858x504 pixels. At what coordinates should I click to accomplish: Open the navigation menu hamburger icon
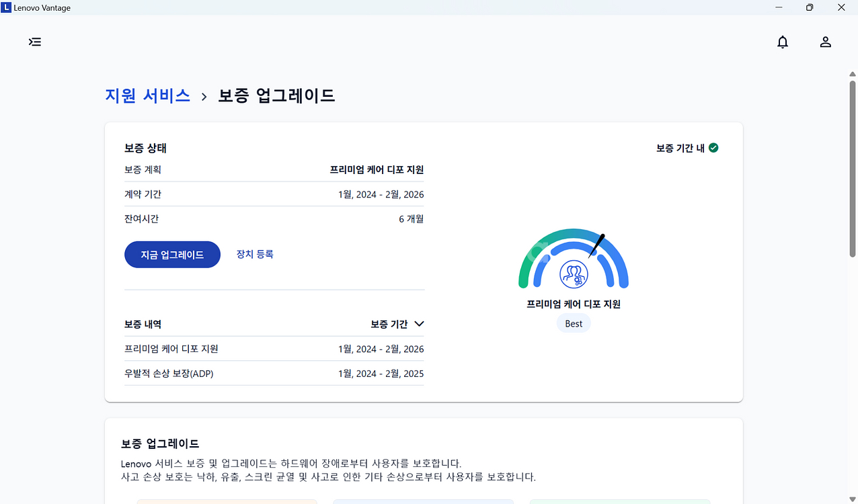click(35, 42)
